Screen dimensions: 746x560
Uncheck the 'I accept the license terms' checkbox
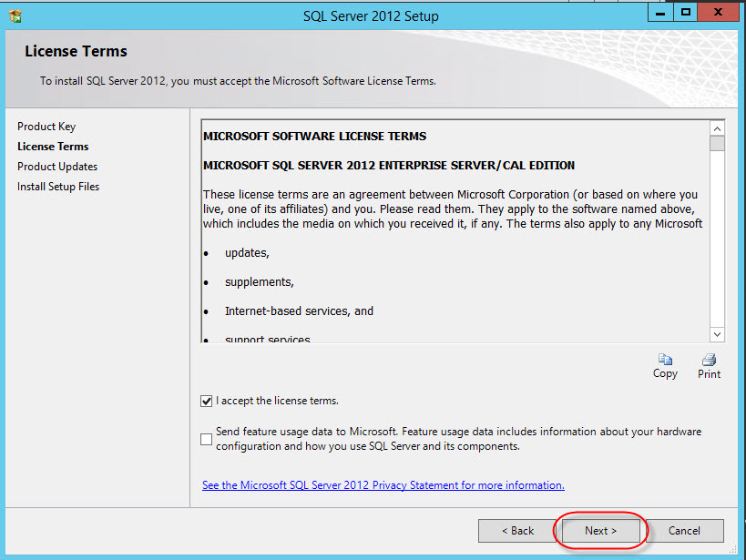click(x=206, y=401)
